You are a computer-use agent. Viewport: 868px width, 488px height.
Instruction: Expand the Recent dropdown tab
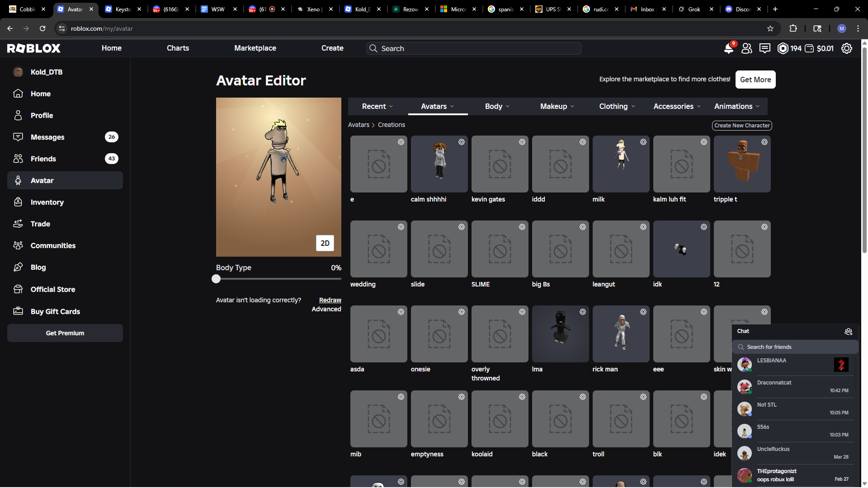point(378,106)
